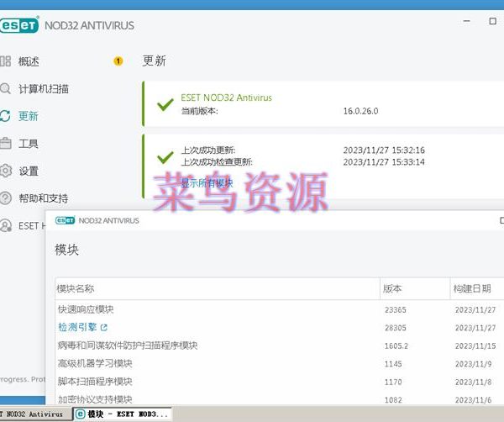Viewport: 504px width, 422px height.
Task: Click the Help and support (帮助和支持) question icon
Action: pos(6,198)
